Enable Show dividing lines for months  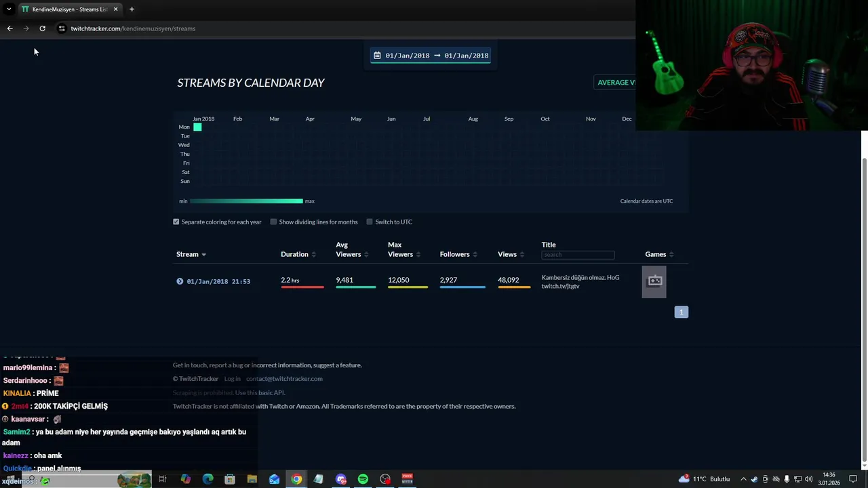(273, 222)
